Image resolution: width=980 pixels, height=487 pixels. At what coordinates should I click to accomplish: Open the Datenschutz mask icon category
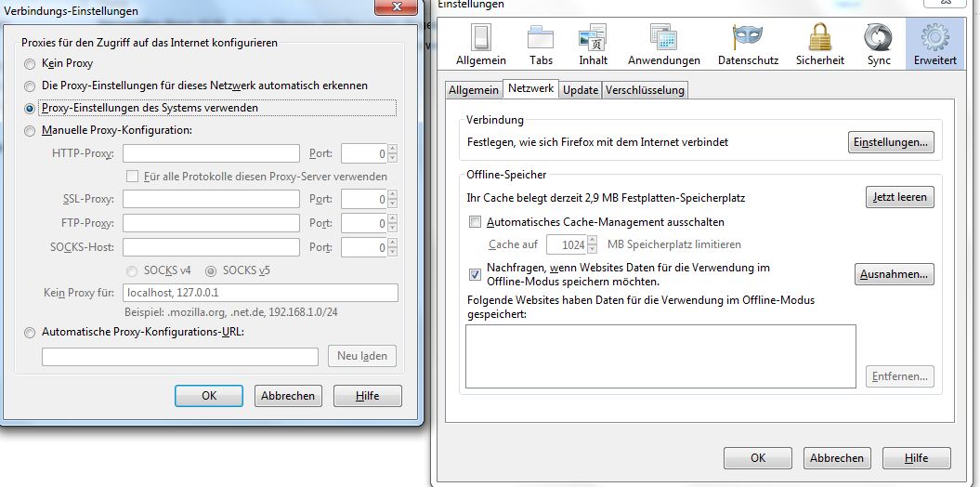coord(748,44)
